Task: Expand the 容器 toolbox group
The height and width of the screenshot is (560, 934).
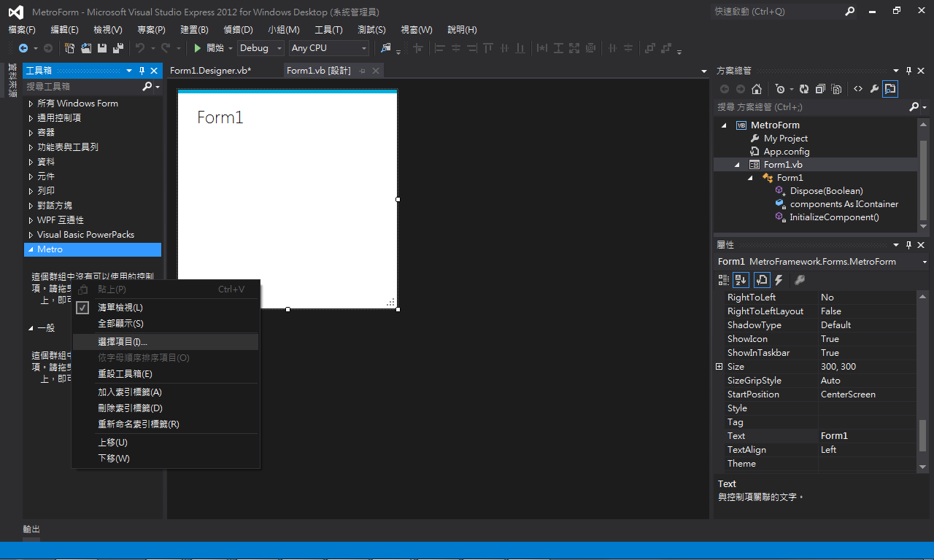Action: tap(31, 133)
